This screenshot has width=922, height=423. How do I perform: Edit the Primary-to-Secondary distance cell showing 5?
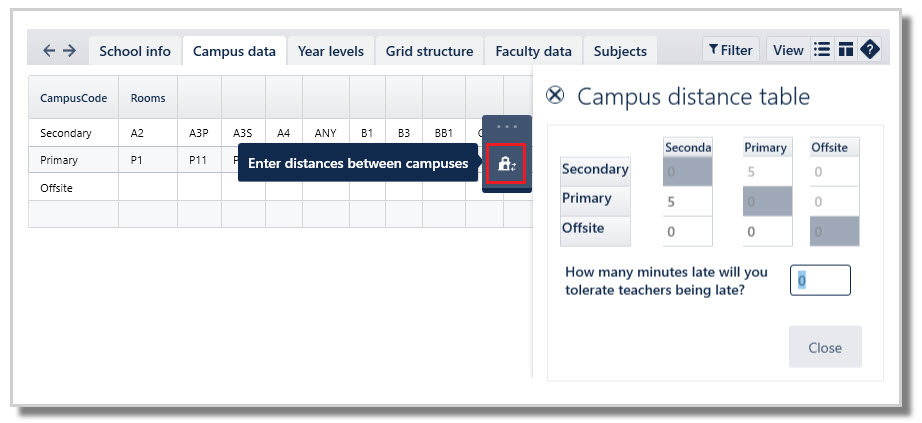[687, 199]
